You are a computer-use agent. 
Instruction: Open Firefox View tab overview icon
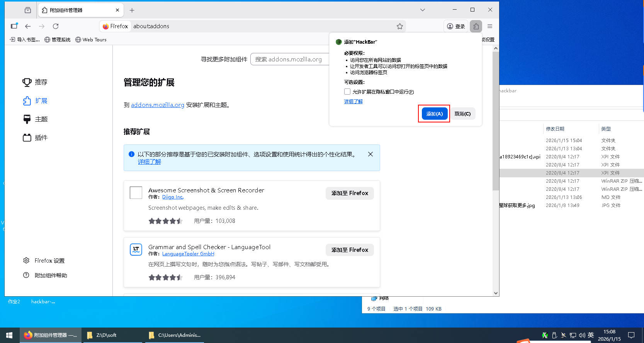(x=28, y=10)
